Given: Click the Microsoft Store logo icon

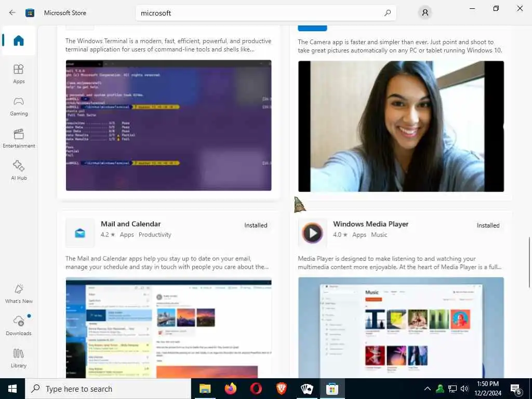Looking at the screenshot, I should [x=30, y=13].
